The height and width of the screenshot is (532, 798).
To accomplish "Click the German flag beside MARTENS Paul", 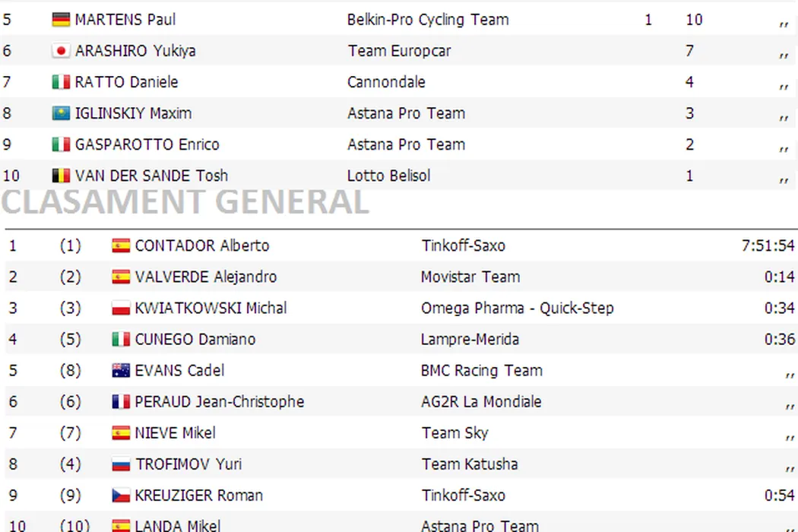I will click(x=61, y=20).
